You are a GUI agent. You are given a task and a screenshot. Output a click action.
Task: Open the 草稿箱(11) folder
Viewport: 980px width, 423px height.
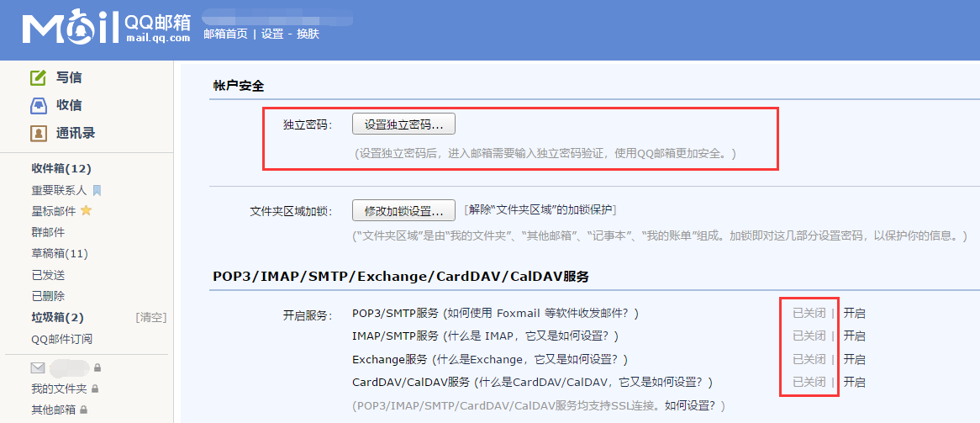point(60,253)
